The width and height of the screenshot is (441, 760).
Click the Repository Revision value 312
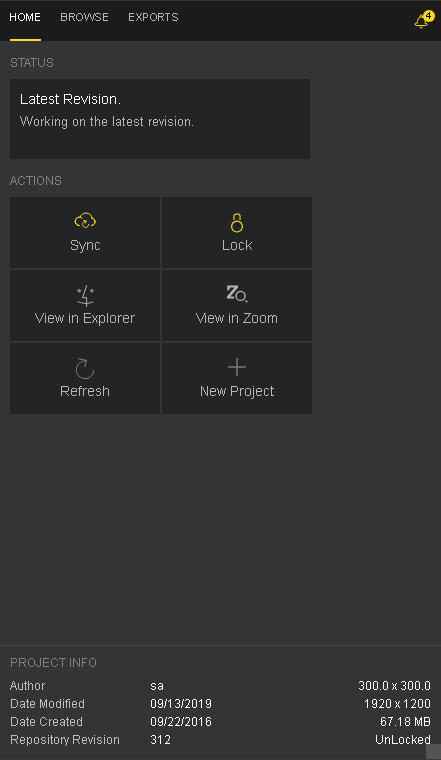pos(160,740)
